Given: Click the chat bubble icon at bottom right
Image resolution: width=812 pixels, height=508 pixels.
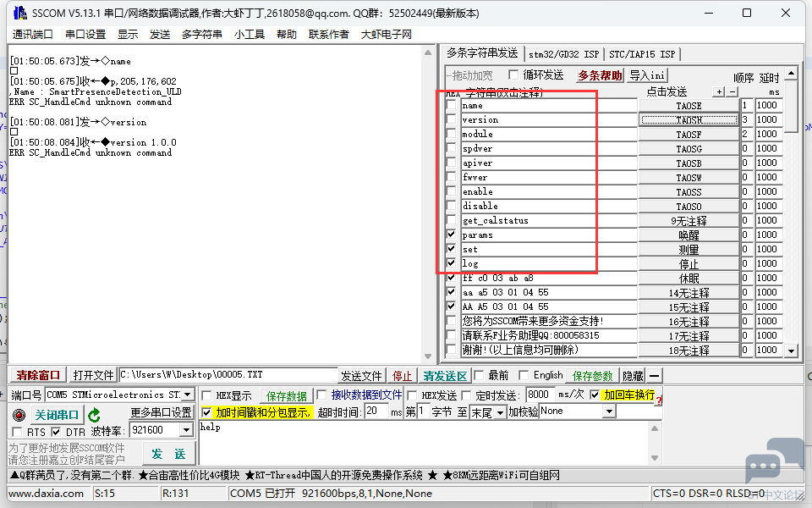Looking at the screenshot, I should pos(763,467).
